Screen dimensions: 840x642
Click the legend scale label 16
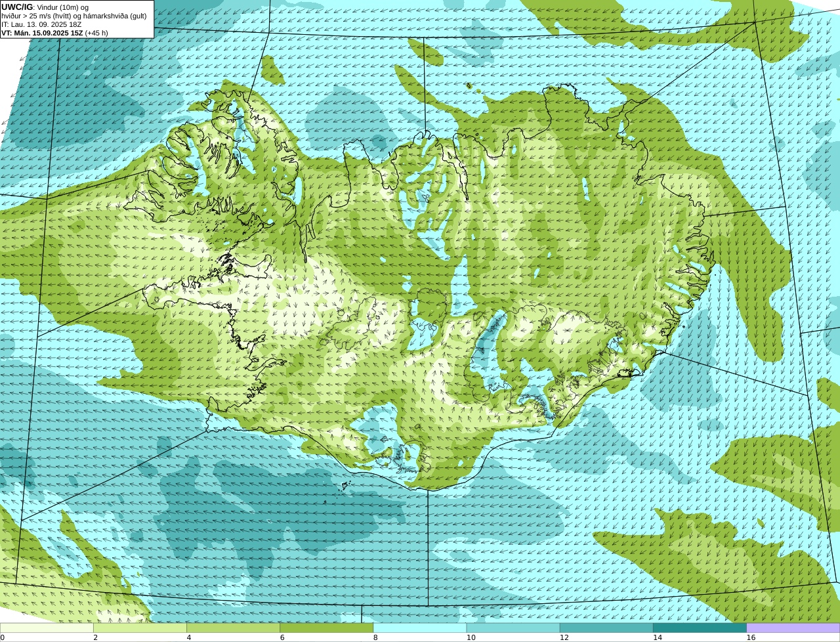pyautogui.click(x=751, y=637)
